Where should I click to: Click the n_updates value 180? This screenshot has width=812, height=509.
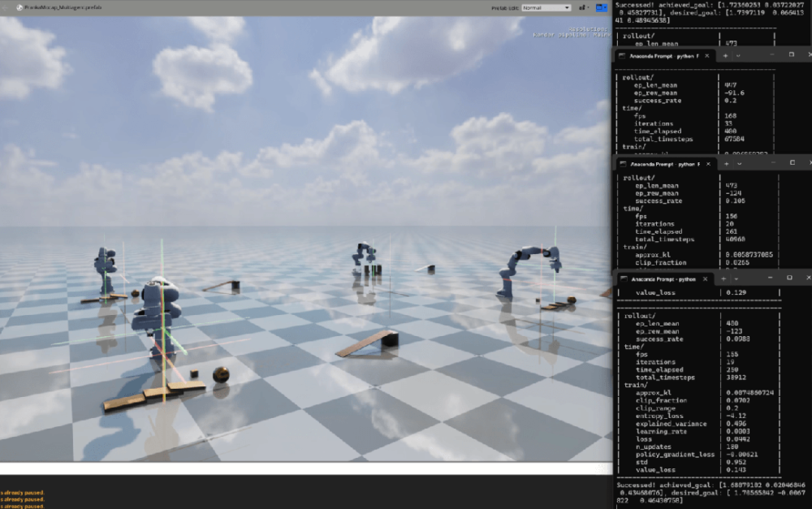(x=732, y=446)
